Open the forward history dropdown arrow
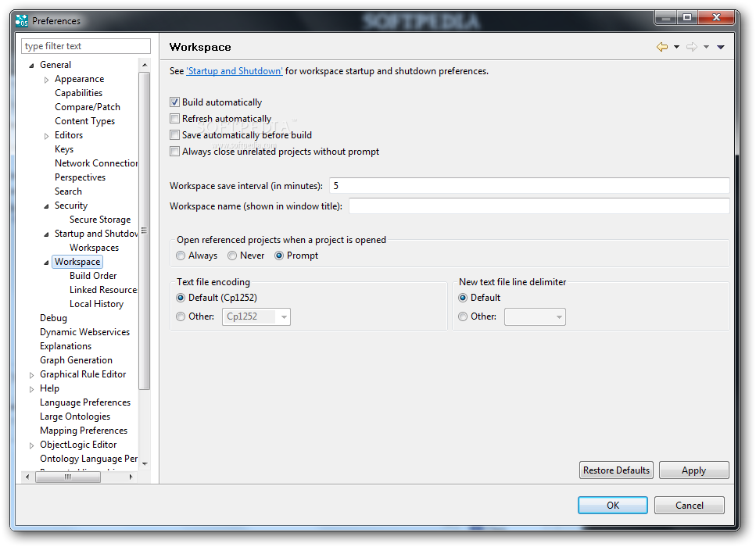756x547 pixels. [x=706, y=47]
